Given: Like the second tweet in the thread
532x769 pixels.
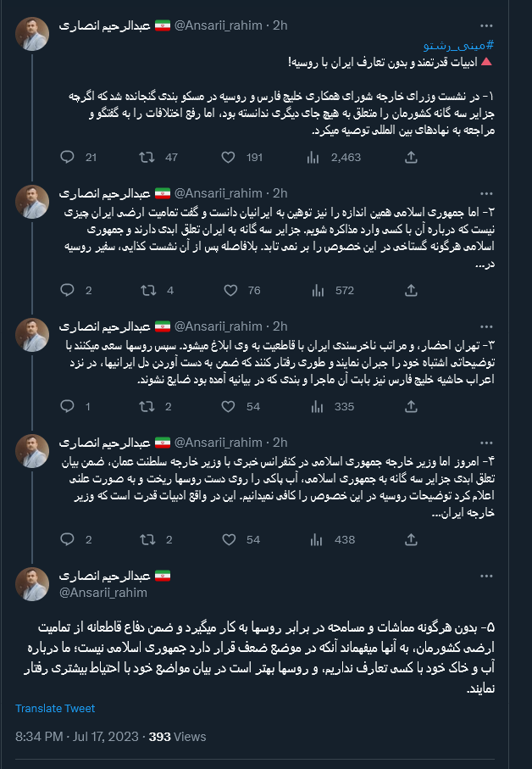Looking at the screenshot, I should tap(228, 291).
